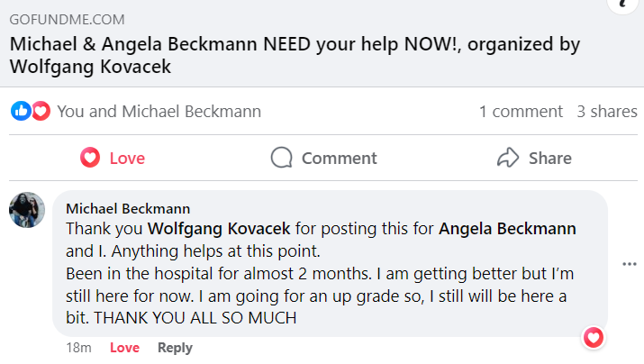View the 1 comment count

(x=521, y=112)
